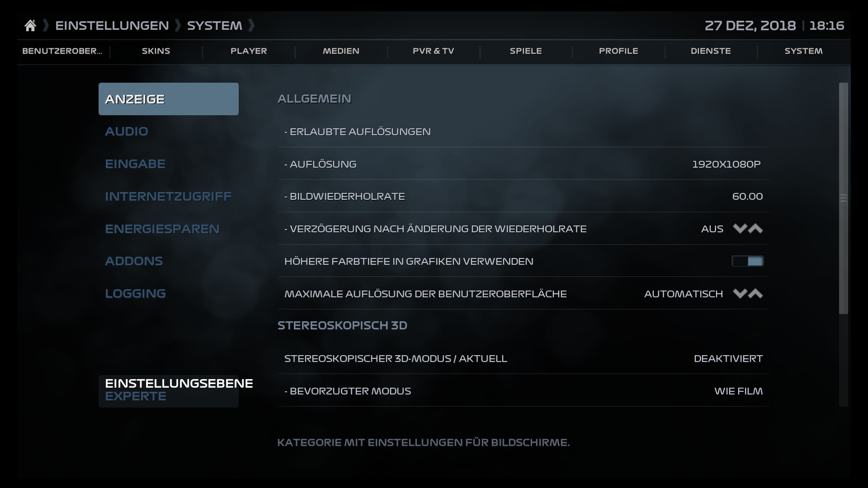Viewport: 868px width, 488px height.
Task: Click Einstellungsebene Experte button
Action: [x=168, y=389]
